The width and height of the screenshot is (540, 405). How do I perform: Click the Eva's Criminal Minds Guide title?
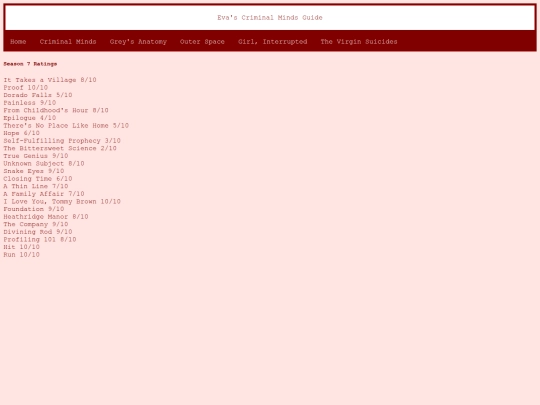point(270,18)
